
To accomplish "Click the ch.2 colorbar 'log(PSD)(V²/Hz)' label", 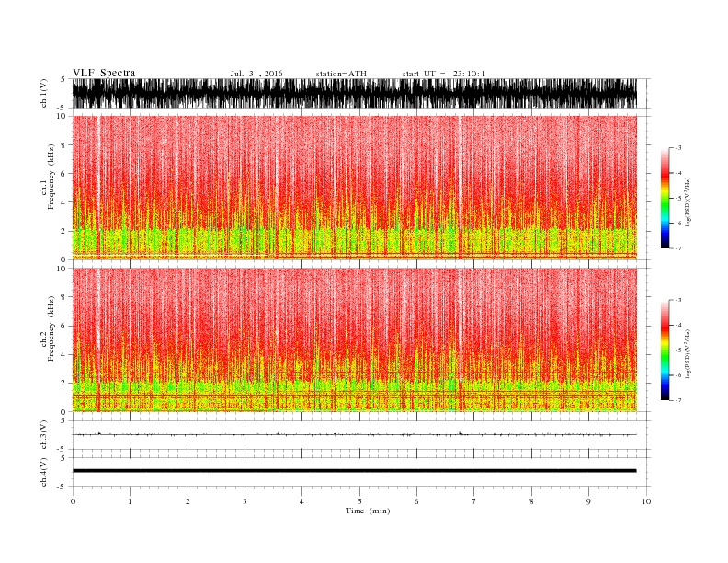I will (688, 353).
